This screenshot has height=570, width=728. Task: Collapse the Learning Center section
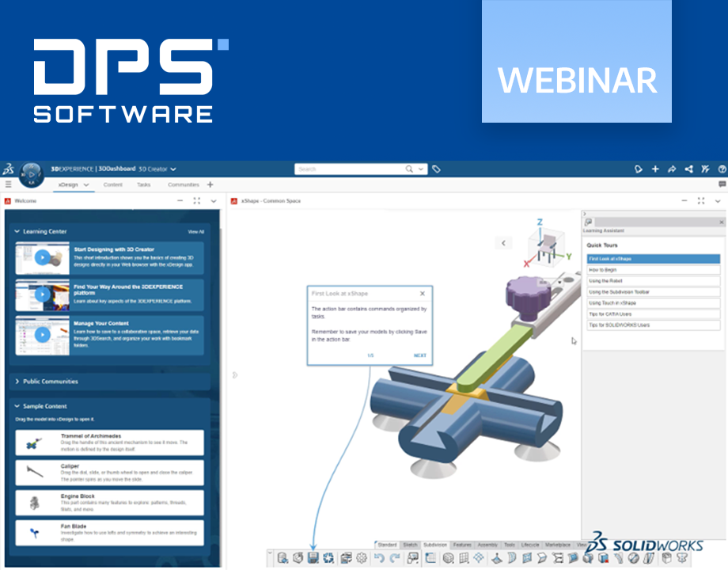(x=17, y=232)
